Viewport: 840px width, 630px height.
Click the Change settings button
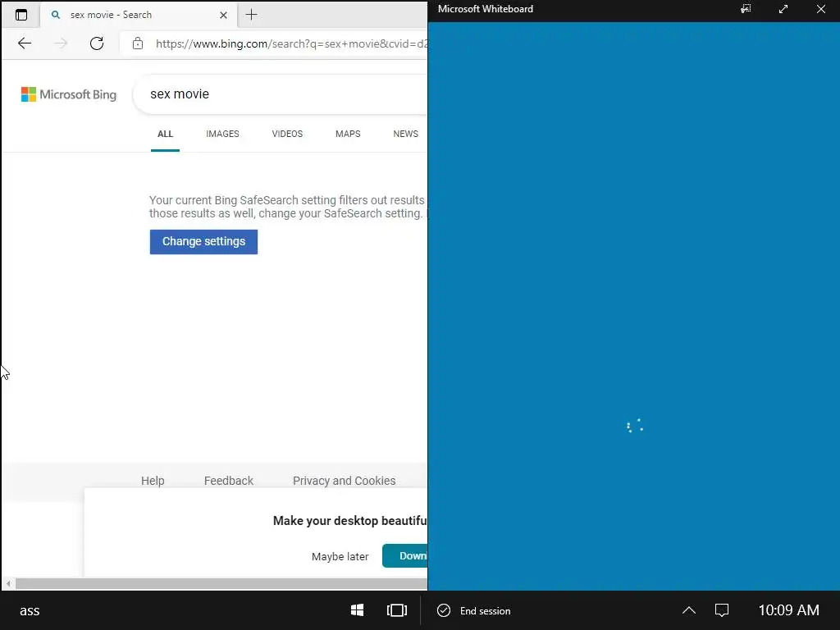203,242
